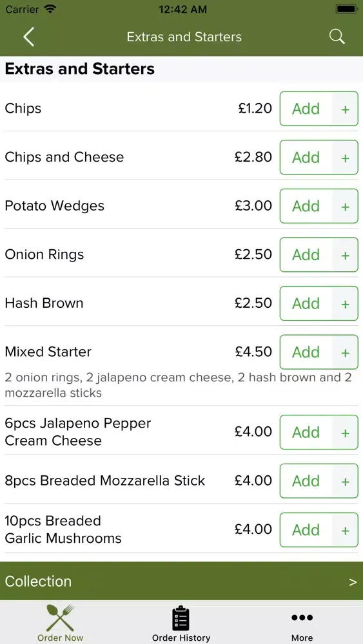This screenshot has width=363, height=644.
Task: Tap the plus icon for Hash Brown
Action: click(346, 304)
